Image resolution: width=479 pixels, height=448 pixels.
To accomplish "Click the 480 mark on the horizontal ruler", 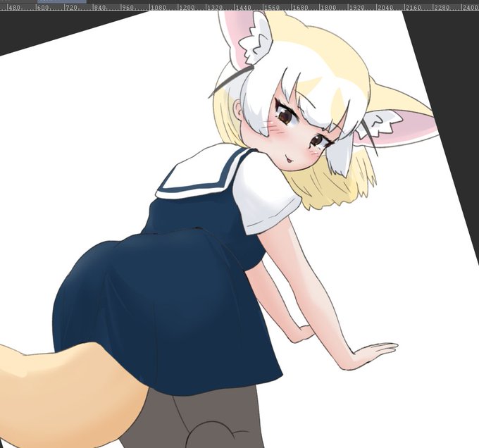I will [x=14, y=7].
